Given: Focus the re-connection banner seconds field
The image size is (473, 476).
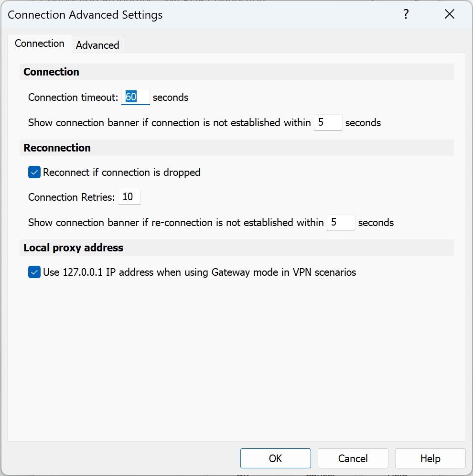Looking at the screenshot, I should point(341,222).
